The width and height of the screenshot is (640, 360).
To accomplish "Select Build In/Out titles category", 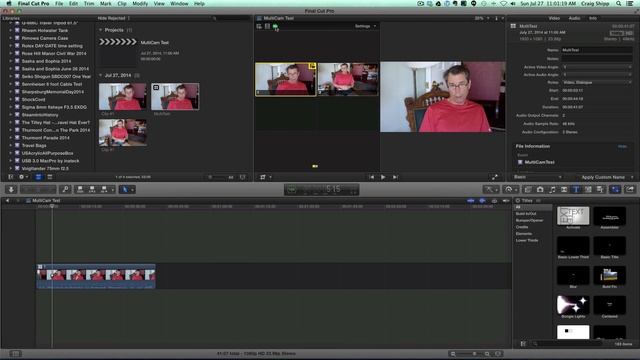I will pos(526,214).
